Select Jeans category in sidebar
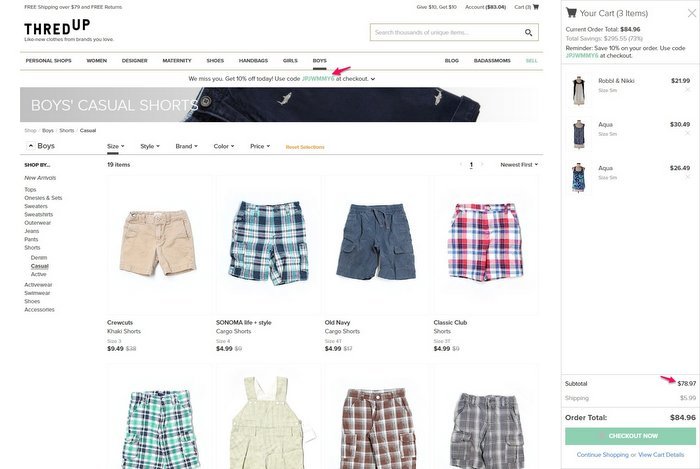 (x=32, y=231)
